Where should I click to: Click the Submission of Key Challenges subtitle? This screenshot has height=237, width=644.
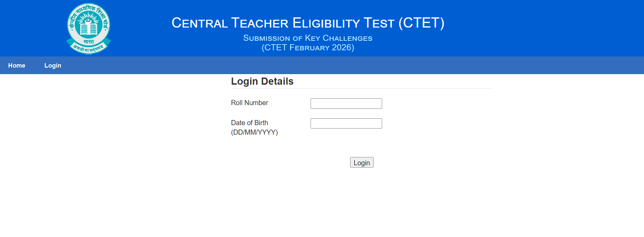click(x=308, y=38)
